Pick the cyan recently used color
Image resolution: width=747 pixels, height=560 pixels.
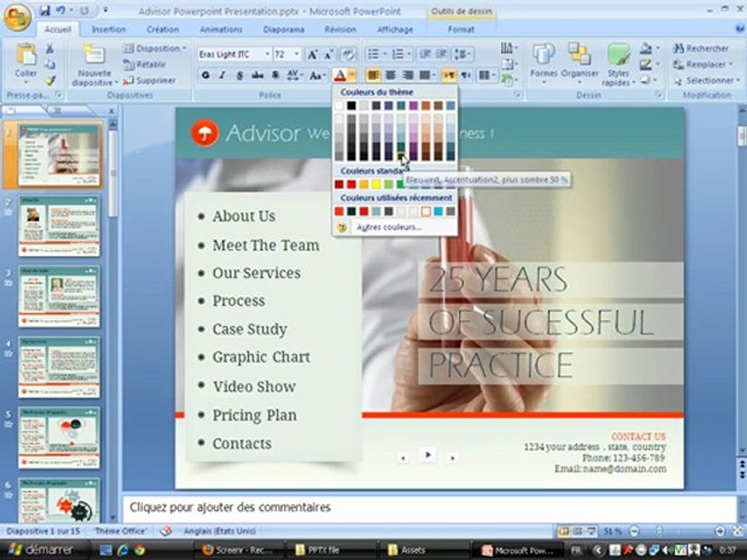coord(438,211)
